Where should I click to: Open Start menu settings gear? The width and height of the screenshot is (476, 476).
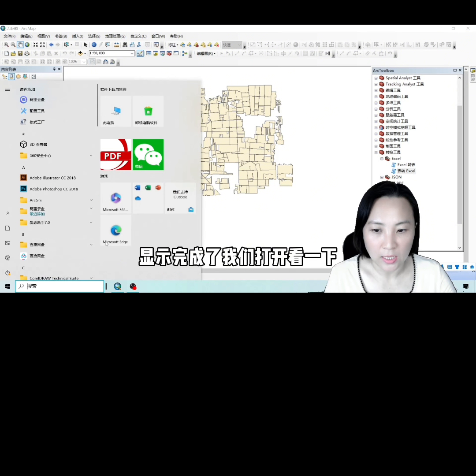coord(7,258)
